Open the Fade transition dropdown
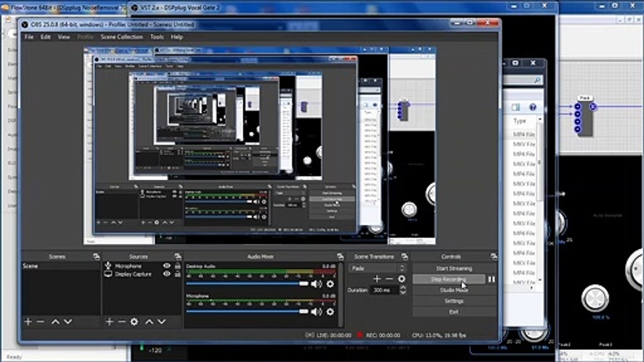 click(x=377, y=268)
